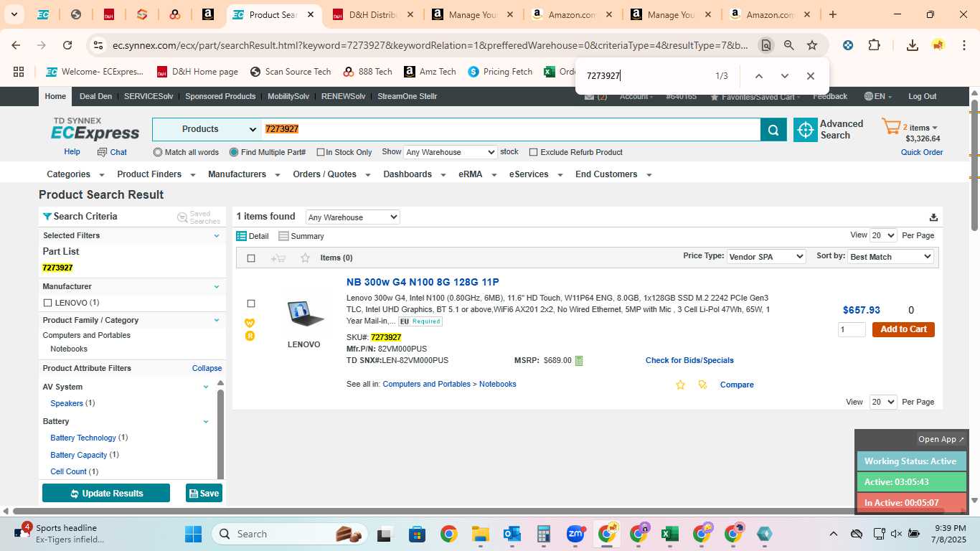The image size is (980, 551).
Task: Click the yellow W badge on product
Action: point(250,323)
